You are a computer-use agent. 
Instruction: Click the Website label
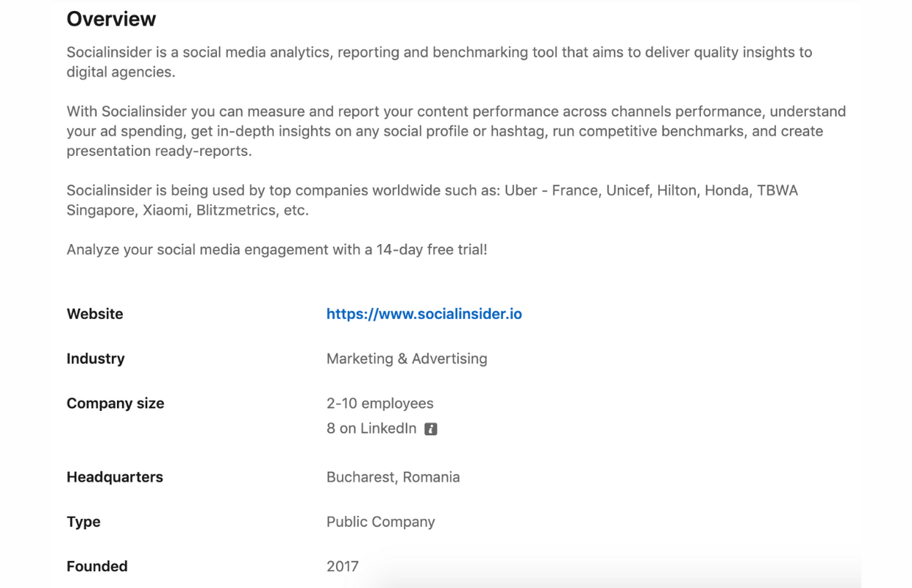(x=95, y=314)
